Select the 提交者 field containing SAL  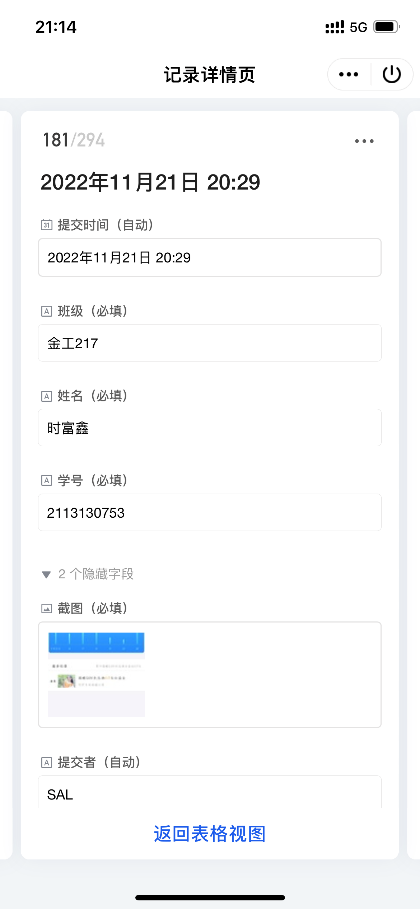(210, 792)
